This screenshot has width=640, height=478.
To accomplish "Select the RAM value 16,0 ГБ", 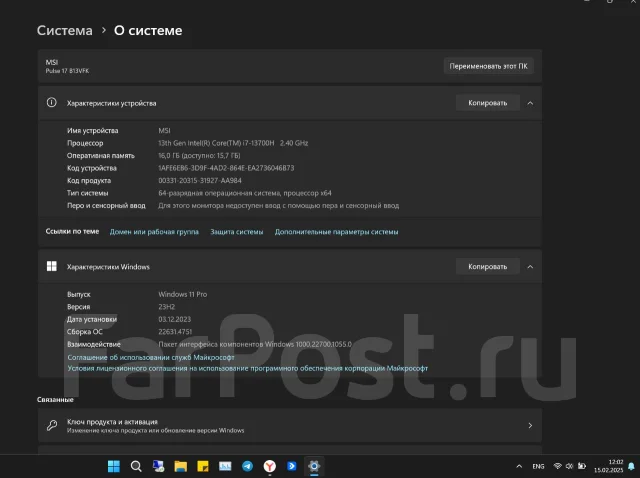I will click(x=199, y=156).
